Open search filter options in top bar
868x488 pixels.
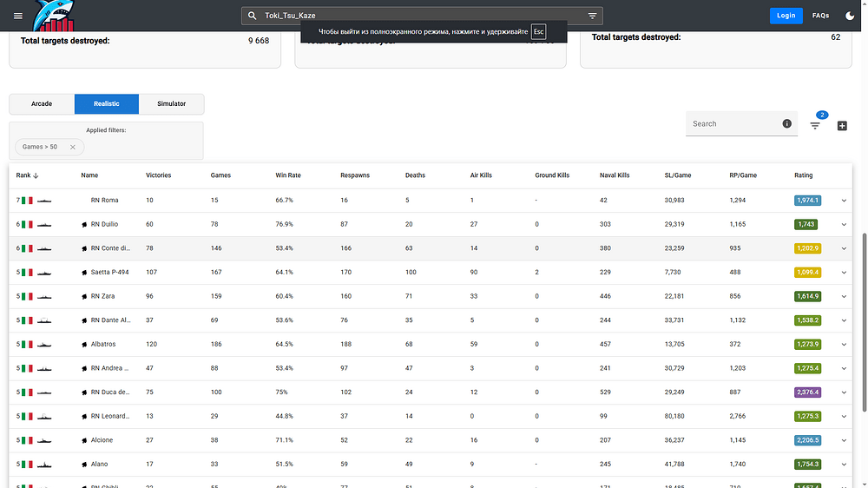592,16
